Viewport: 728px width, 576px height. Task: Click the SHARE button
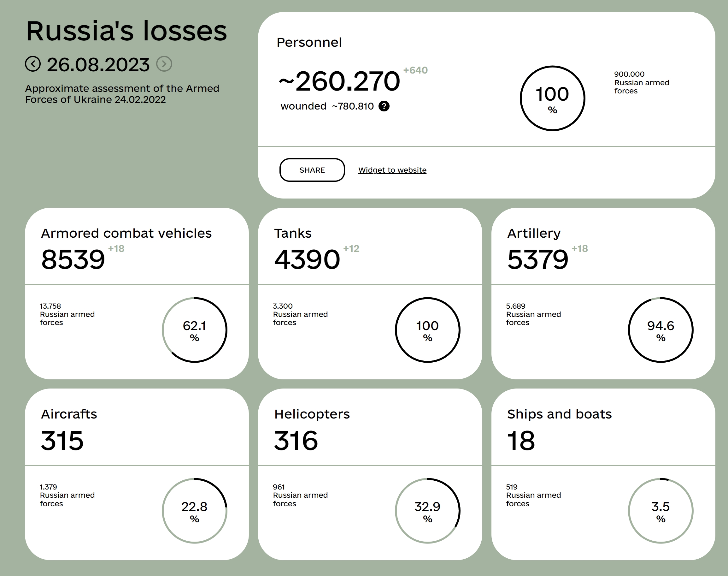tap(312, 170)
